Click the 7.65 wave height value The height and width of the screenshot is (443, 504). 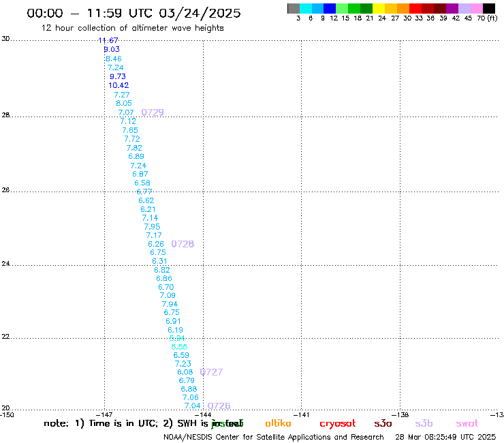point(130,130)
